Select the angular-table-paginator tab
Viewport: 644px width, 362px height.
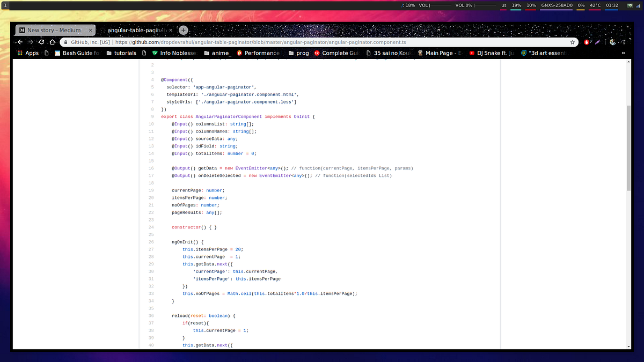pos(134,30)
